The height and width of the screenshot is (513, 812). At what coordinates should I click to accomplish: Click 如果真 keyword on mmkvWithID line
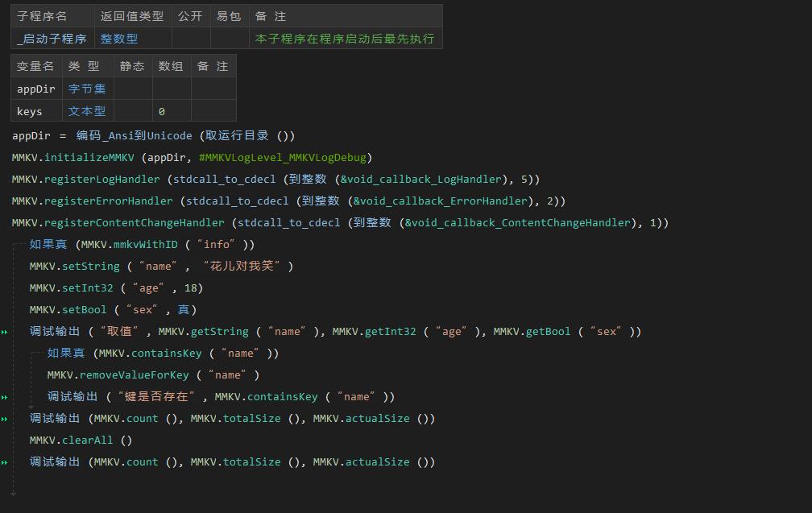click(48, 244)
